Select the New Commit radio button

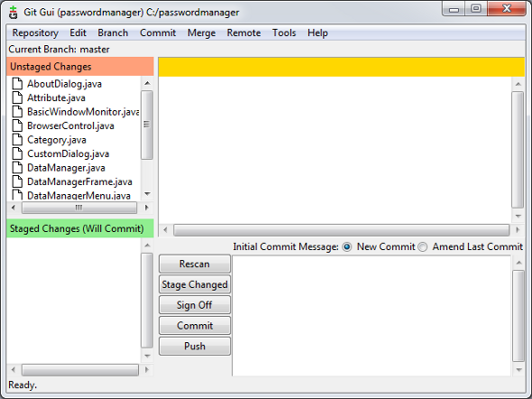[x=347, y=246]
